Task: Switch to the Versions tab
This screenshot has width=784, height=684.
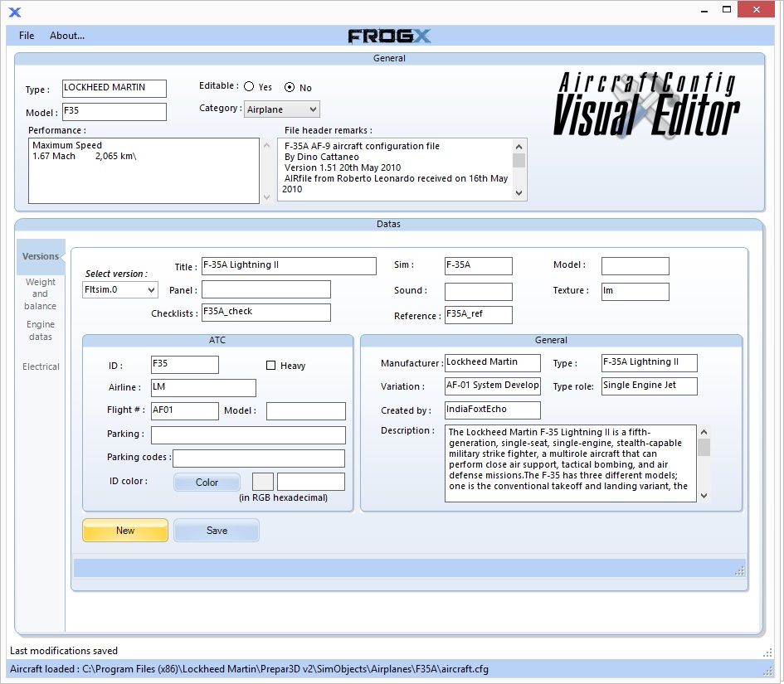Action: 41,256
